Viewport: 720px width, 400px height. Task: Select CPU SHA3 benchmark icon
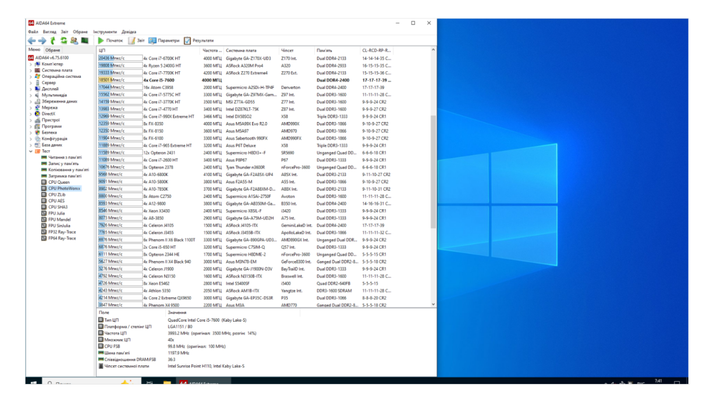[44, 207]
